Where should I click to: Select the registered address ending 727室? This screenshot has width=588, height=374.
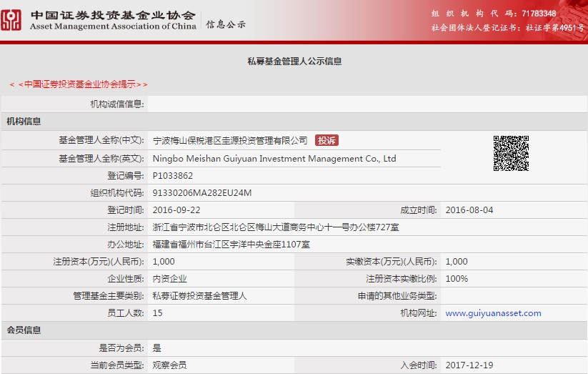pyautogui.click(x=276, y=227)
